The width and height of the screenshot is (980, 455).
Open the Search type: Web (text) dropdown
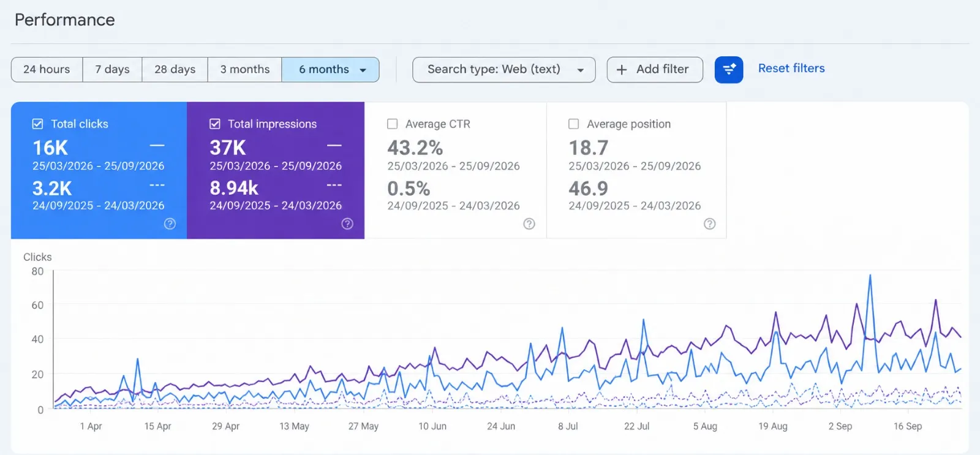(504, 70)
